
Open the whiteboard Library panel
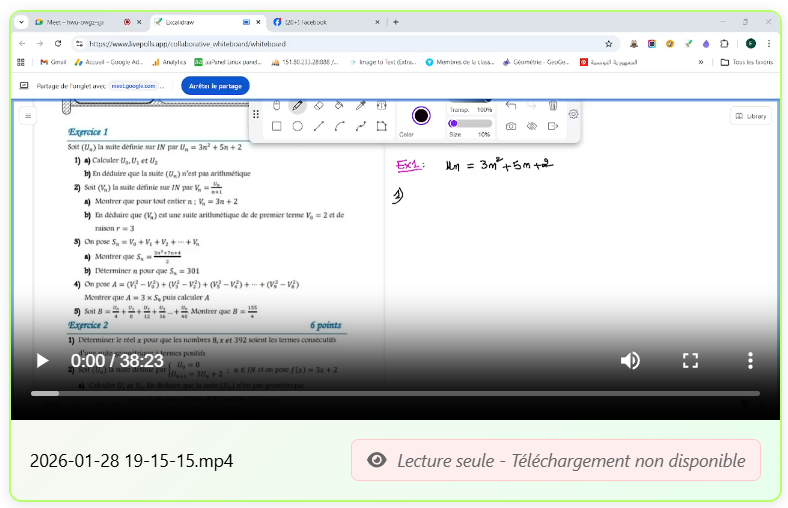click(x=751, y=116)
